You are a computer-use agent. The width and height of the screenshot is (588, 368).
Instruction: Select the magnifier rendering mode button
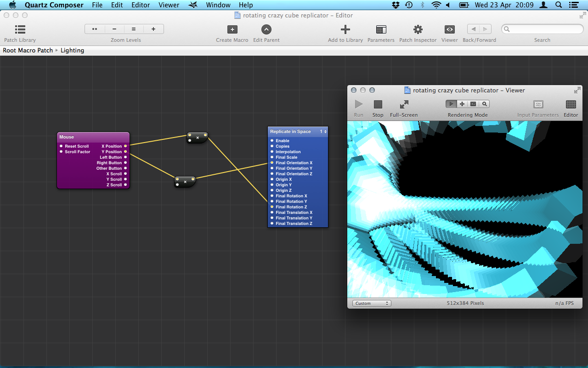(x=484, y=104)
